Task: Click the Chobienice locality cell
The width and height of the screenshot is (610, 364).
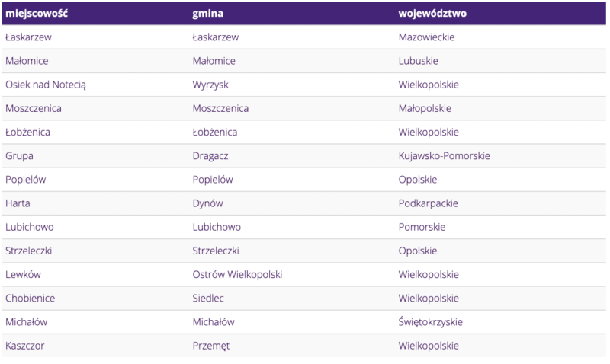Action: 30,298
